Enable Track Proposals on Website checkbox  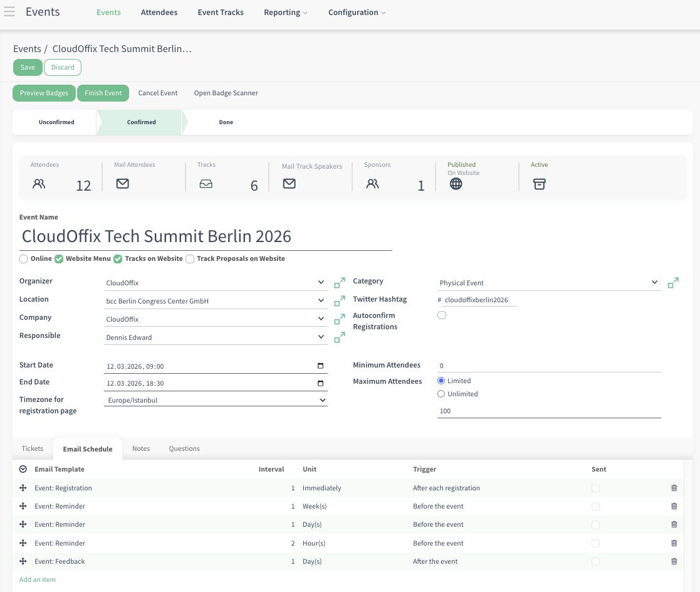[x=190, y=259]
